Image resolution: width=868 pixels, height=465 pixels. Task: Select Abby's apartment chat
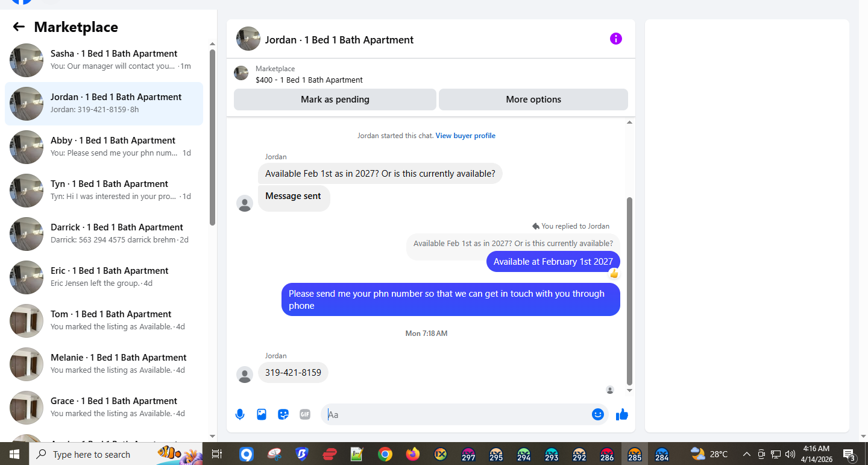(x=104, y=147)
